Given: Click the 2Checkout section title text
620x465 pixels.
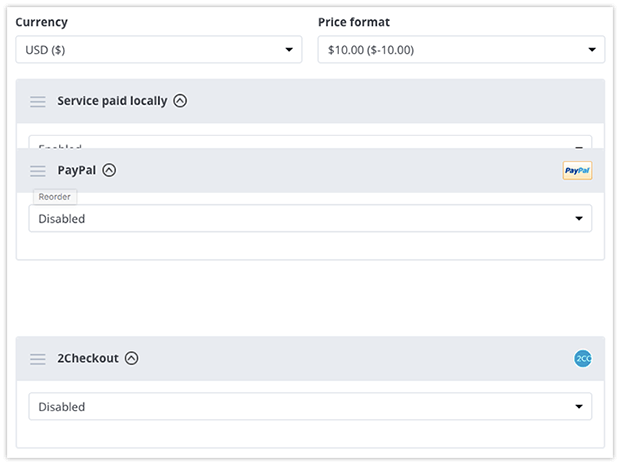Looking at the screenshot, I should (88, 358).
